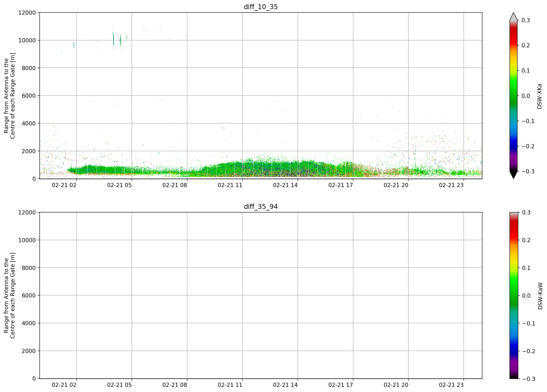Click the diff_10_35 plot title
547x392 pixels.
tap(261, 7)
